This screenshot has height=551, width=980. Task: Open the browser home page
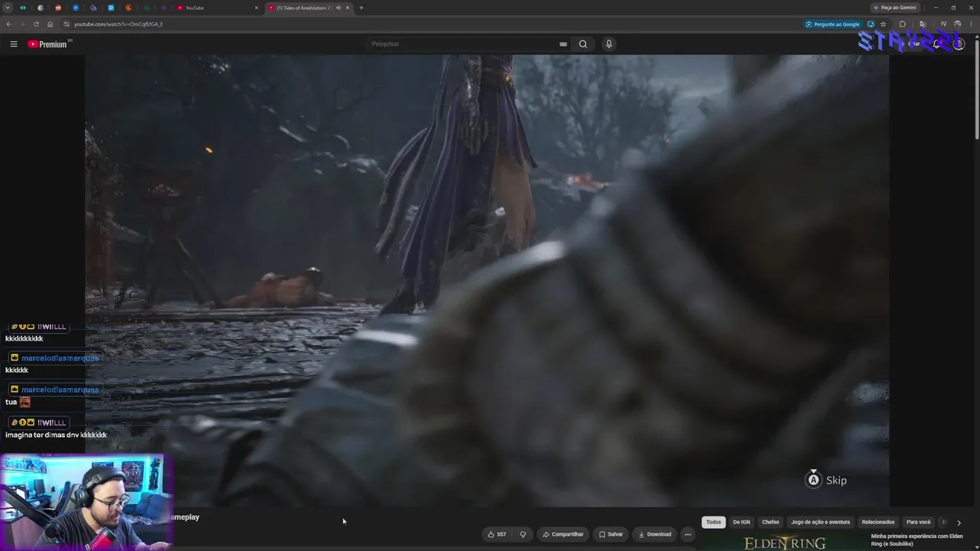click(50, 24)
